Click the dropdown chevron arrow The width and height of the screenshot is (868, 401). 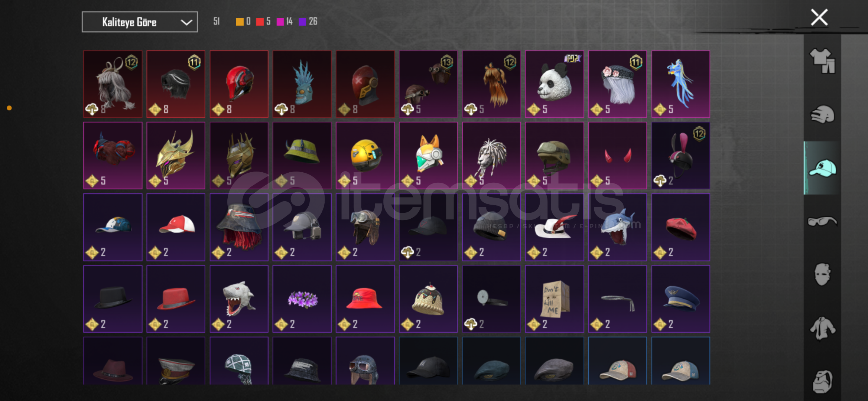[x=186, y=22]
